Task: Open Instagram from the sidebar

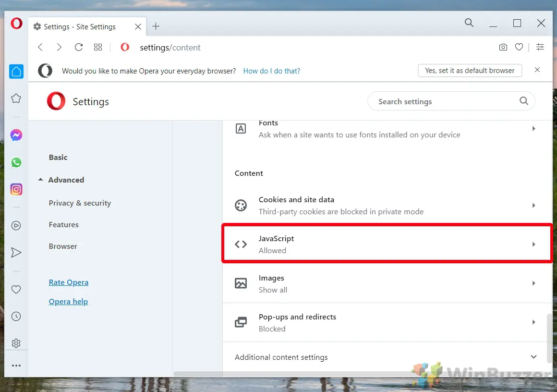Action: click(16, 189)
